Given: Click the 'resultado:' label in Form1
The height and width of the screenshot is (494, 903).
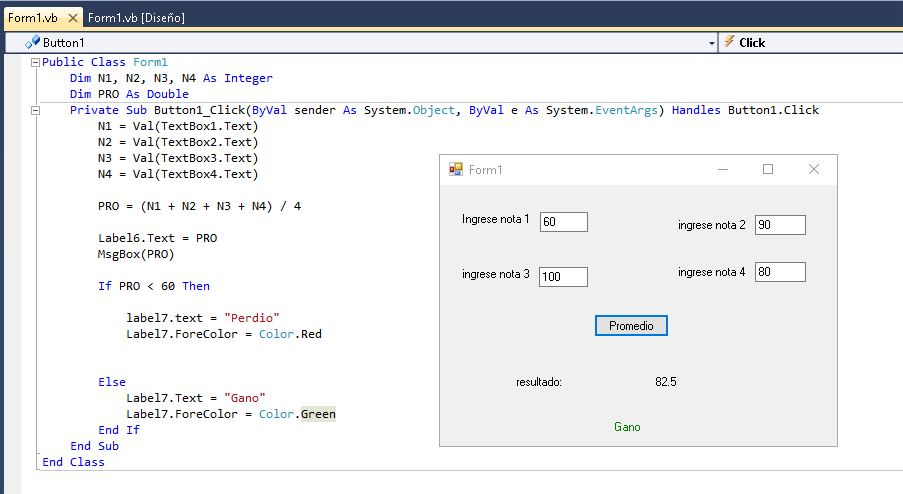Looking at the screenshot, I should tap(539, 382).
